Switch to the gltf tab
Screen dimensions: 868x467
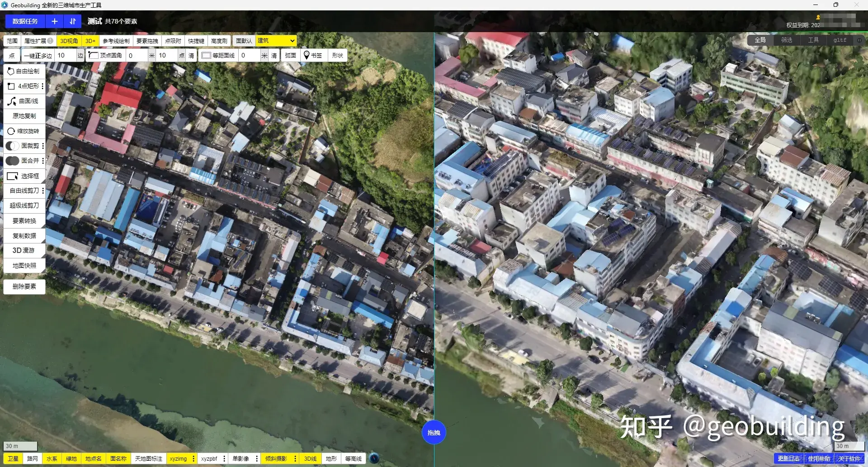[840, 40]
